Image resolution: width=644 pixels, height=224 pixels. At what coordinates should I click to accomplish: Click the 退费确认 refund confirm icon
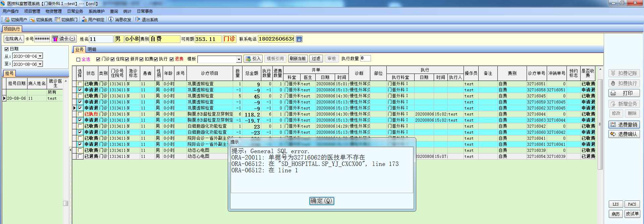pyautogui.click(x=613, y=134)
